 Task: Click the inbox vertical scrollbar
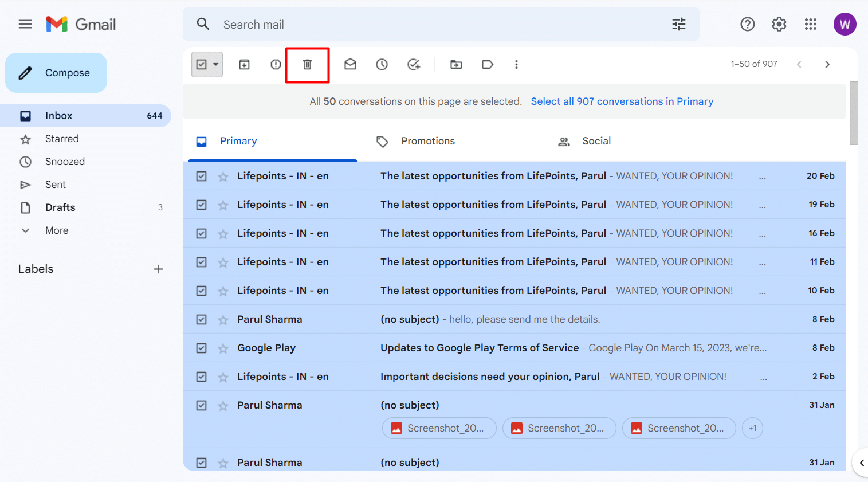click(854, 113)
